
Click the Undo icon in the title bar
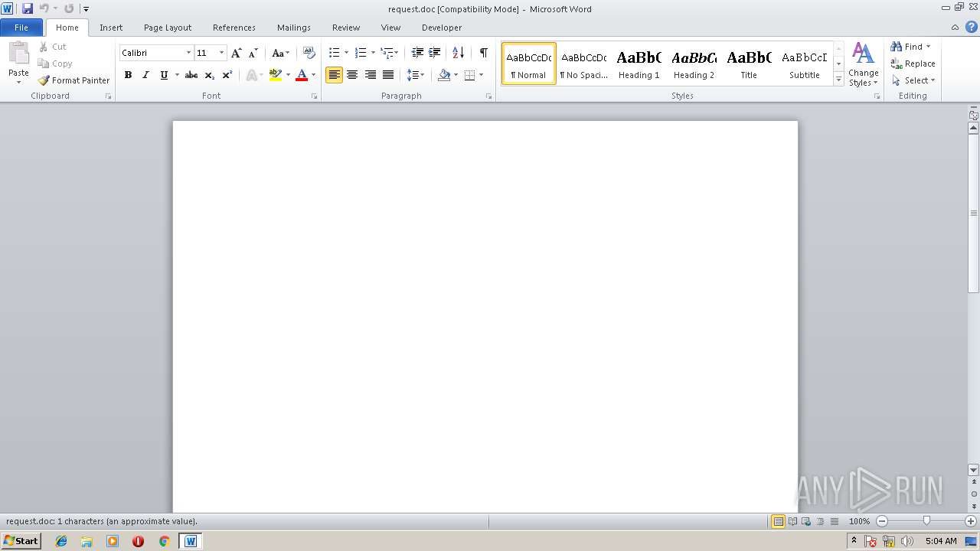click(x=44, y=8)
